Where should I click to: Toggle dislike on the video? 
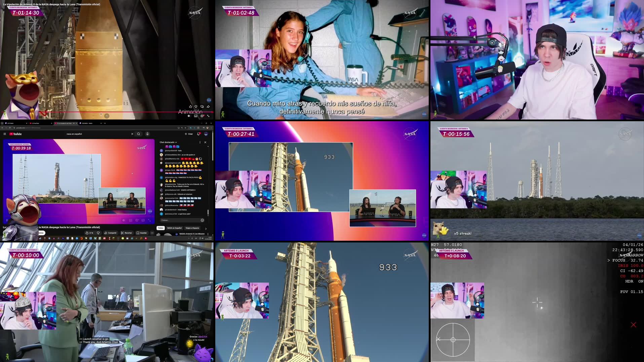pyautogui.click(x=98, y=233)
